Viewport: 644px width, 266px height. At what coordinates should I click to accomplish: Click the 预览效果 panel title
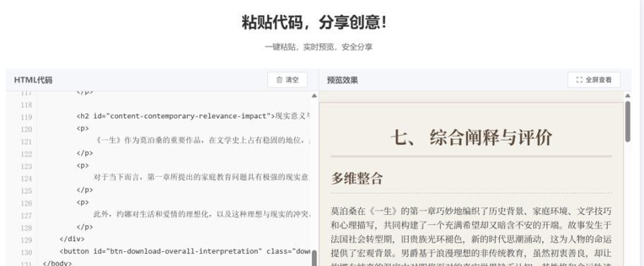342,80
